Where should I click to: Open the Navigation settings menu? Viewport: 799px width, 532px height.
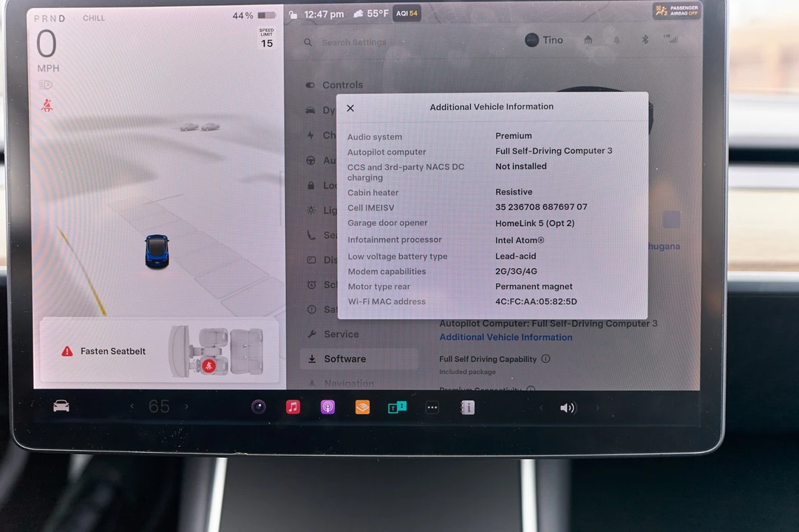349,383
